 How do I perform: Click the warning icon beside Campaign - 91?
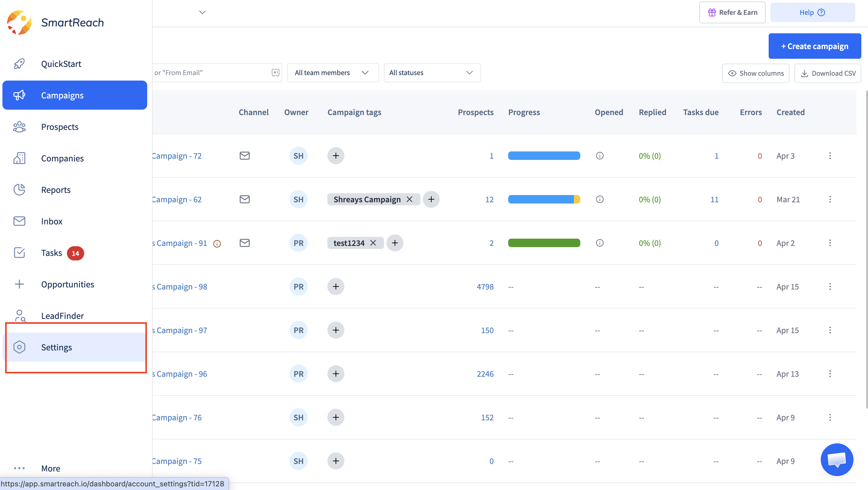click(217, 244)
